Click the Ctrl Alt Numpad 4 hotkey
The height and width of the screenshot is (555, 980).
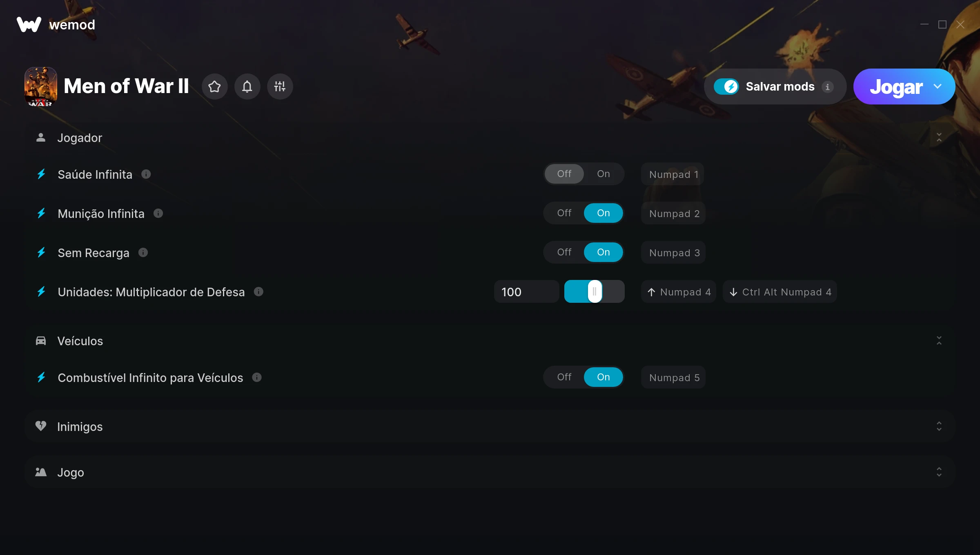[780, 292]
